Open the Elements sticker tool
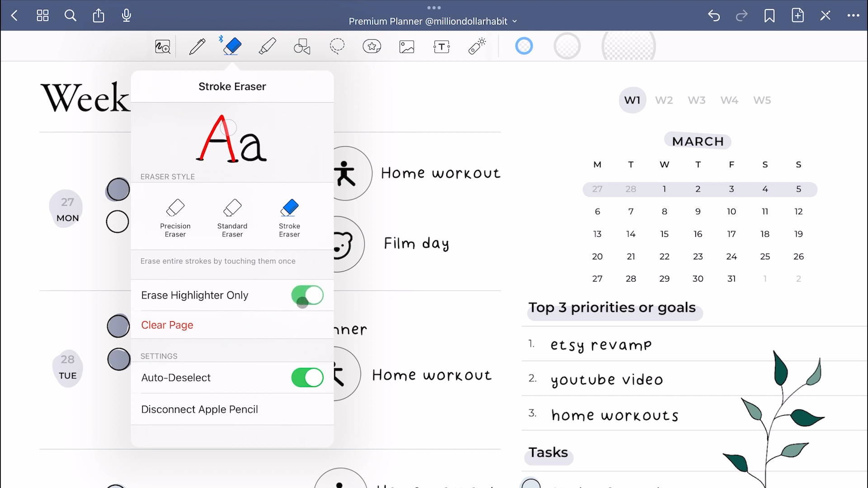 (372, 47)
